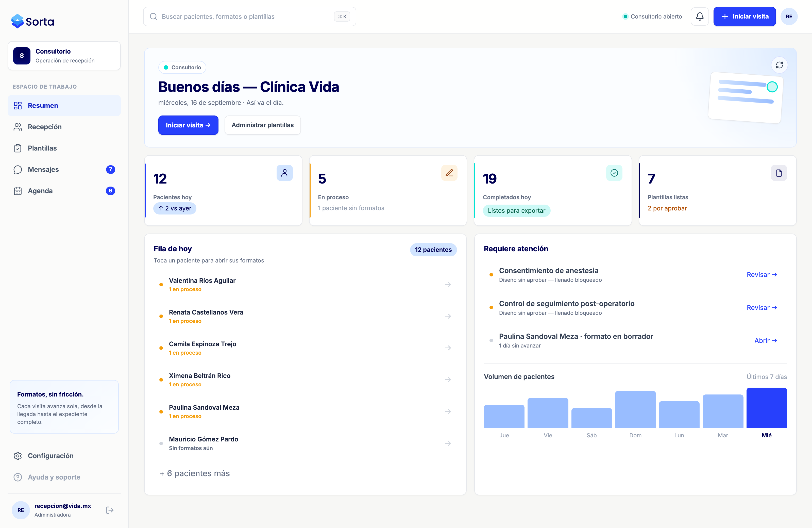Open Plantillas in sidebar
The height and width of the screenshot is (528, 812).
64,148
